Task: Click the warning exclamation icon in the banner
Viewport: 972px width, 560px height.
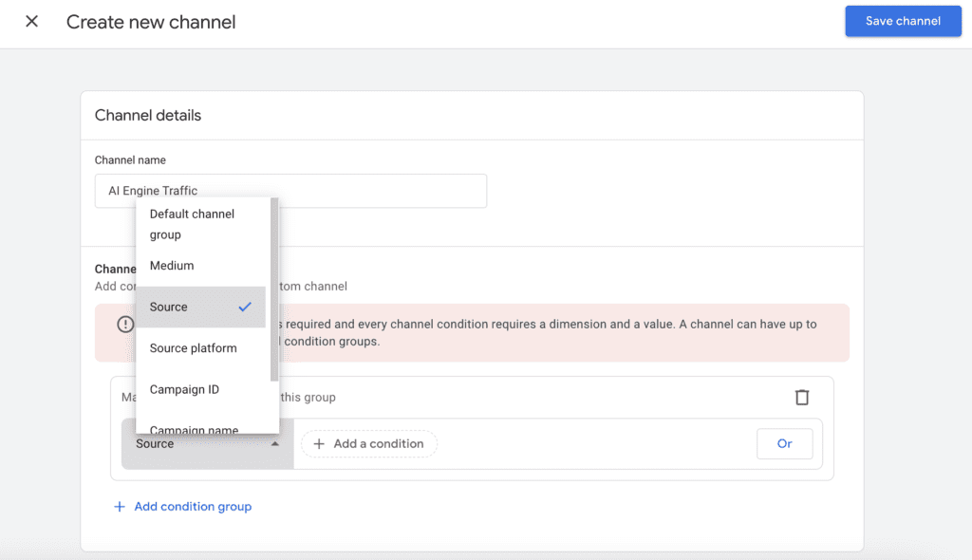Action: (x=125, y=325)
